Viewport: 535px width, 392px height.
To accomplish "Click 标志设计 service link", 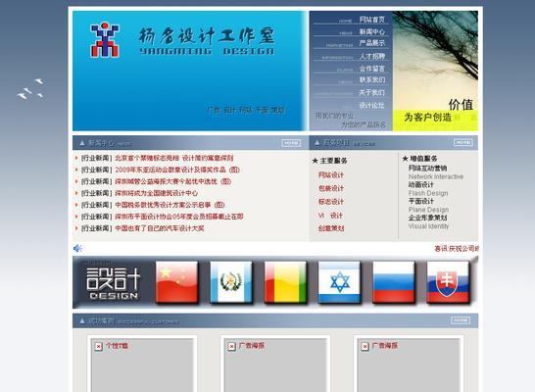I will 331,202.
